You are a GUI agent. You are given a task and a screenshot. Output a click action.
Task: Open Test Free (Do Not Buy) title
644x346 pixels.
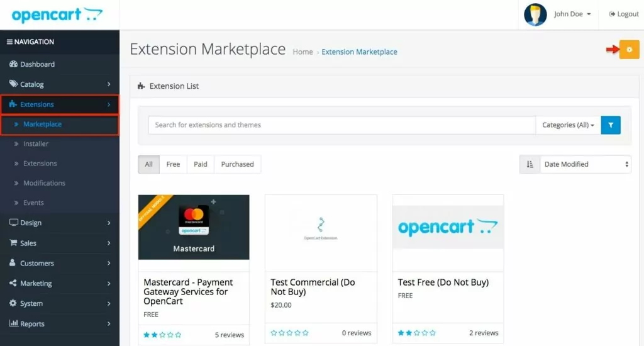click(x=443, y=282)
